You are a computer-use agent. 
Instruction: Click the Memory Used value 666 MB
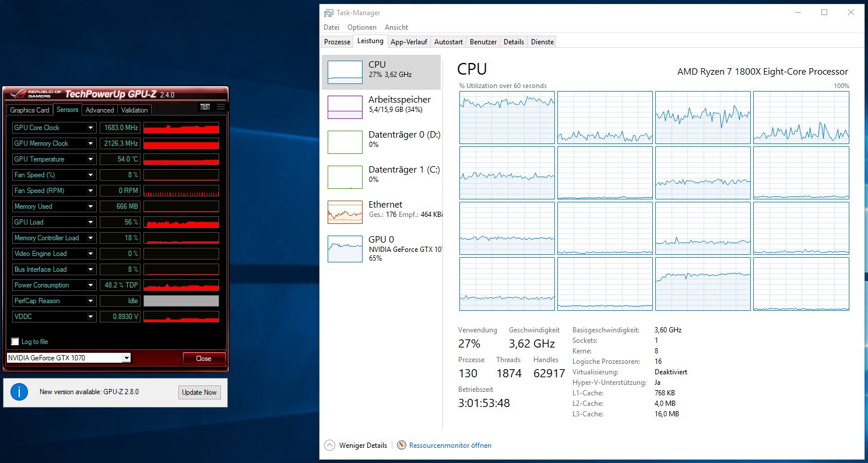[x=120, y=206]
